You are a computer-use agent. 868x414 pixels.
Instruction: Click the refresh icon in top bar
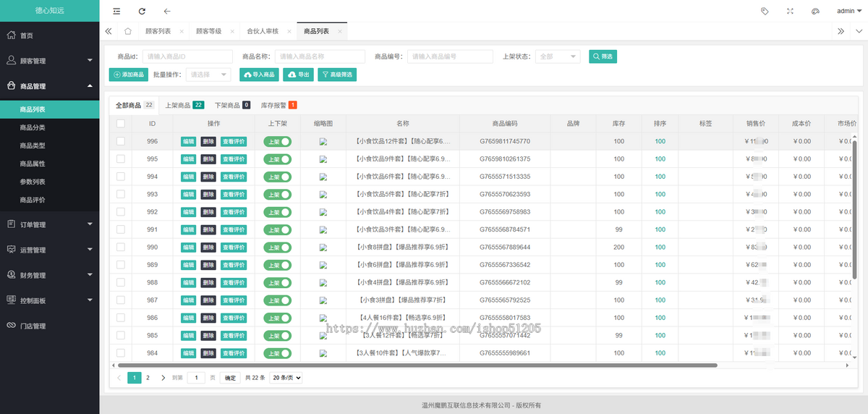click(142, 12)
